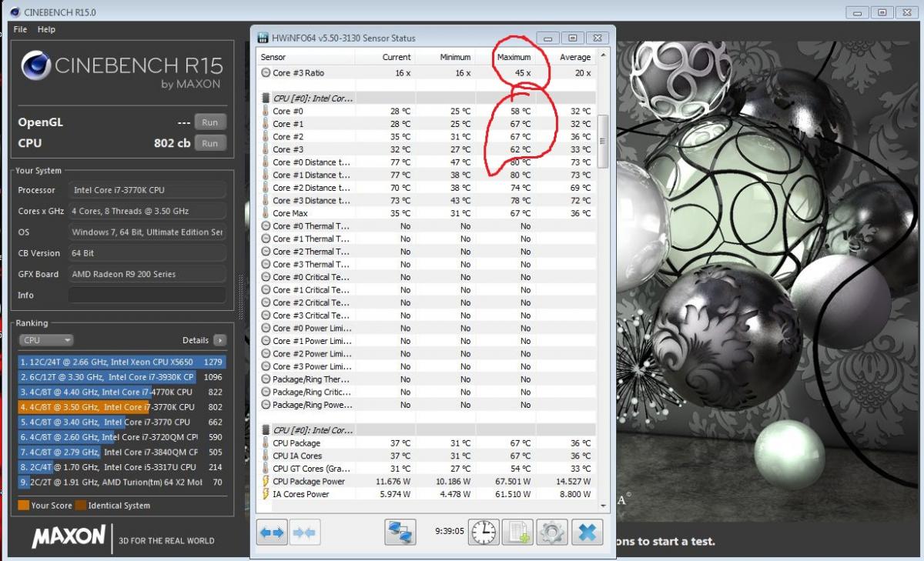Screen dimensions: 924x561
Task: Click the MAXON logo at the bottom
Action: [x=69, y=536]
